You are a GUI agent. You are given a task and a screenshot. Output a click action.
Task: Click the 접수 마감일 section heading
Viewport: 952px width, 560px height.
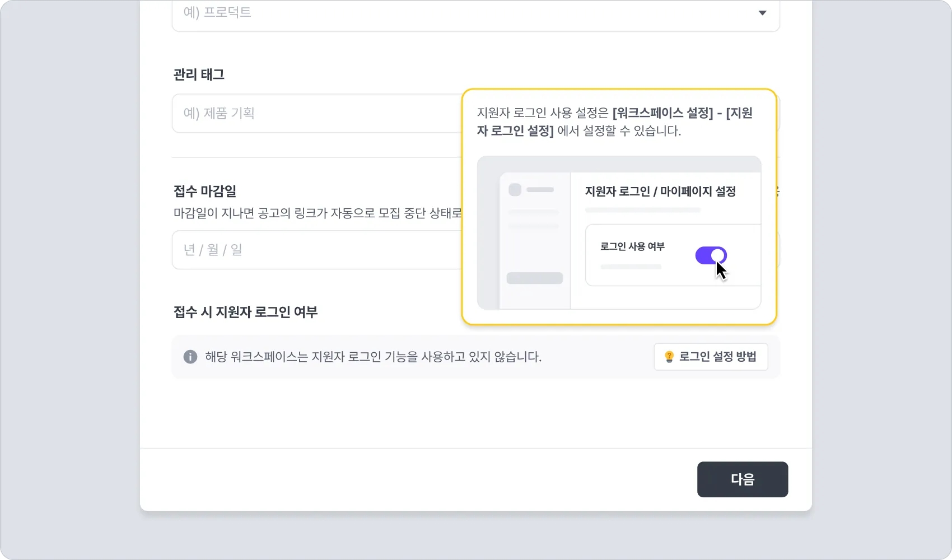tap(205, 191)
